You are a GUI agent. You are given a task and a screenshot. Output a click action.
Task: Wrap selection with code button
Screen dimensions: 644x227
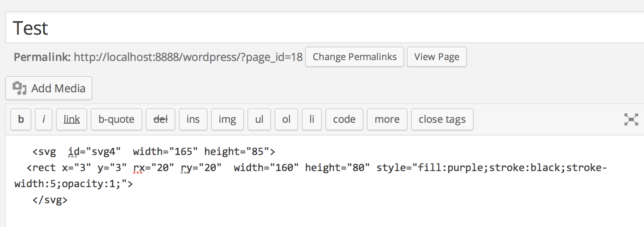coord(344,119)
